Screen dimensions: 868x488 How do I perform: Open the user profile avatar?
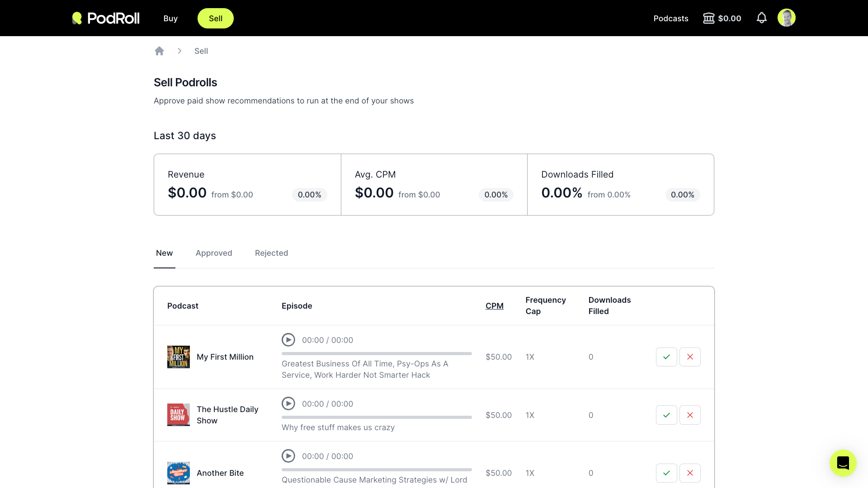coord(787,18)
